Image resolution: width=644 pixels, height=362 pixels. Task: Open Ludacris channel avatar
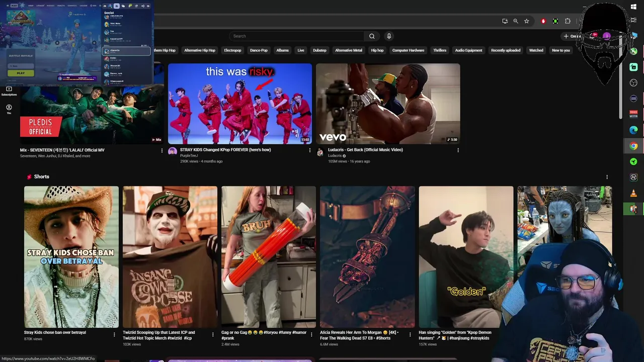click(x=320, y=152)
